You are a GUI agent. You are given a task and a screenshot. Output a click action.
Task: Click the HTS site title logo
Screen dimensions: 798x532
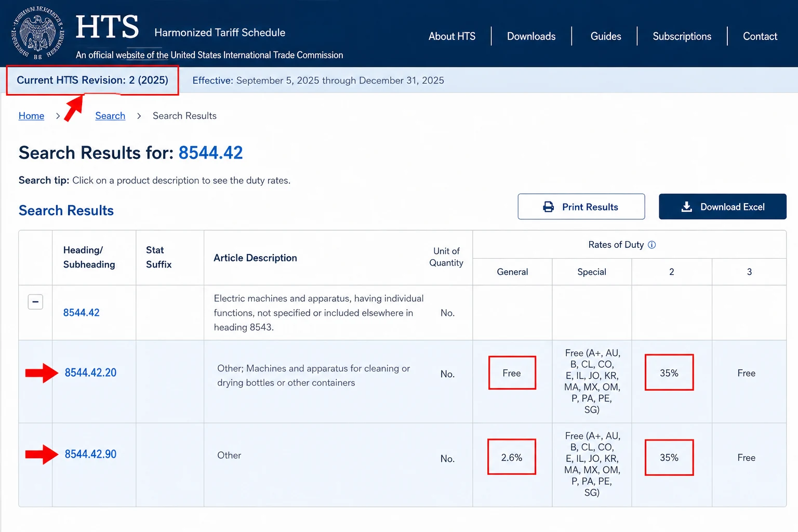pos(108,27)
